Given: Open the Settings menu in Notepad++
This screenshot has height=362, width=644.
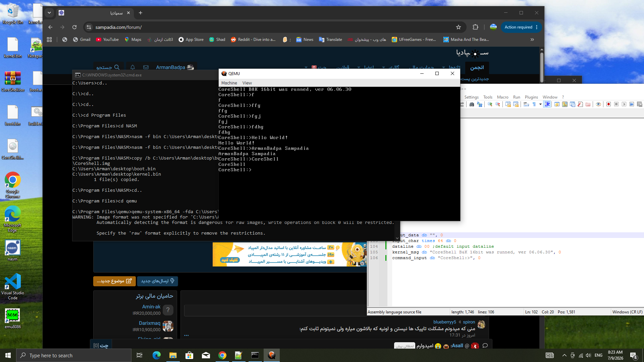Looking at the screenshot, I should tap(471, 97).
